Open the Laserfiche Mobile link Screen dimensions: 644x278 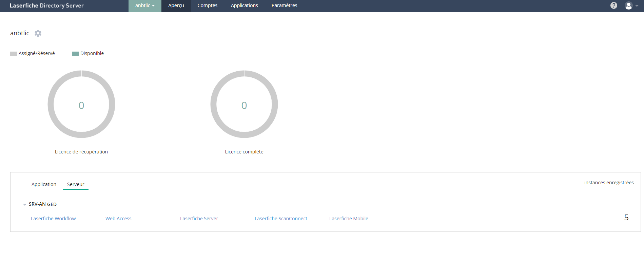[x=349, y=219]
